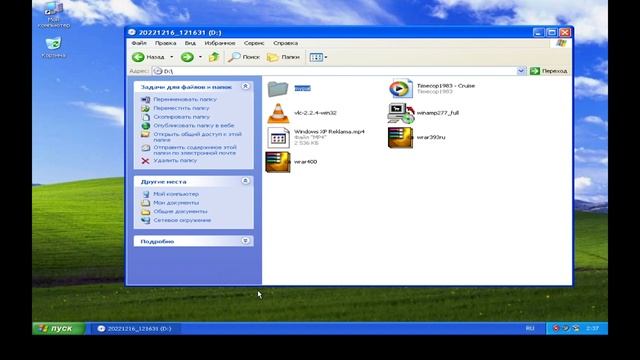Select the vlc-2.2.4-win32 cone icon

coord(278,113)
